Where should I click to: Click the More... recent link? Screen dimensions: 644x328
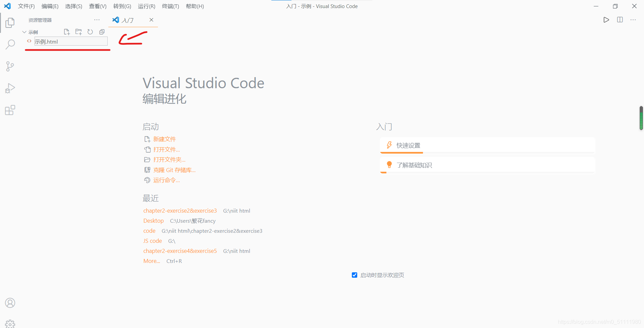[152, 261]
